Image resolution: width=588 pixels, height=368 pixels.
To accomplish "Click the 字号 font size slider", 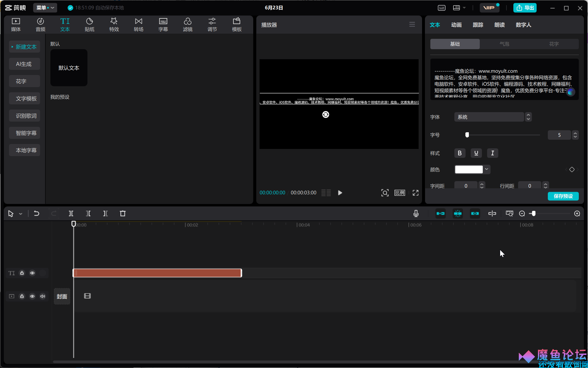I will pos(502,135).
